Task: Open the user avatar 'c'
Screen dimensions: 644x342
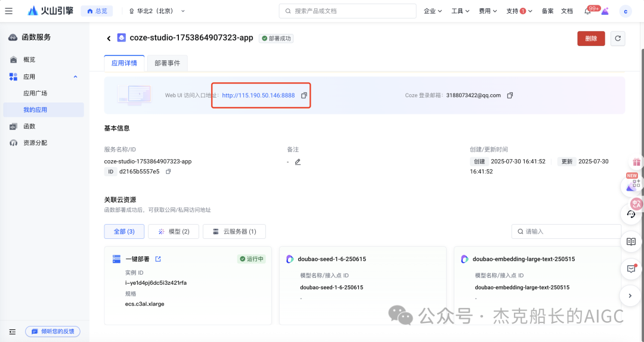Action: (625, 11)
